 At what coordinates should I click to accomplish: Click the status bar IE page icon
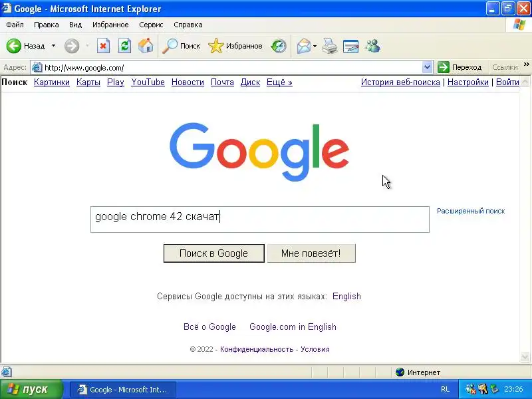7,372
